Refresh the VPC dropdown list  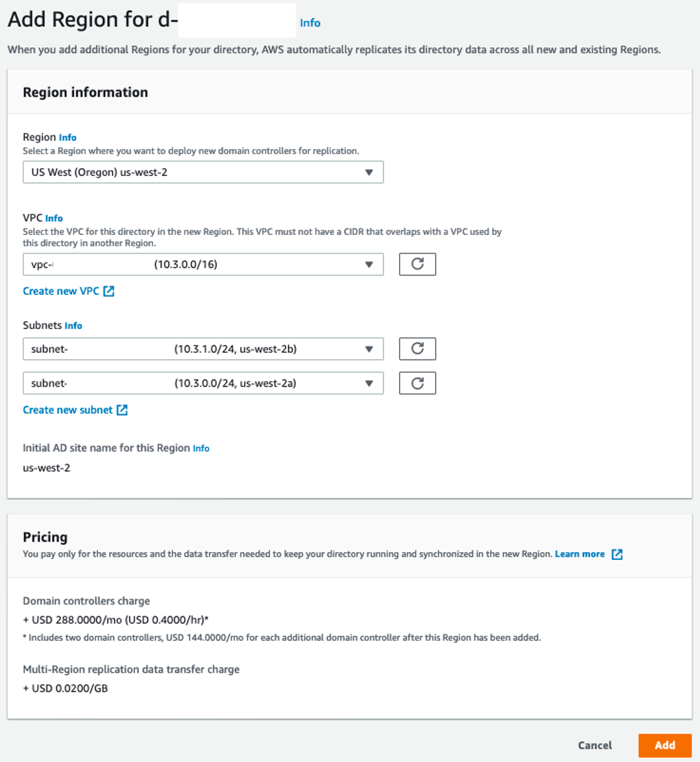(x=417, y=264)
